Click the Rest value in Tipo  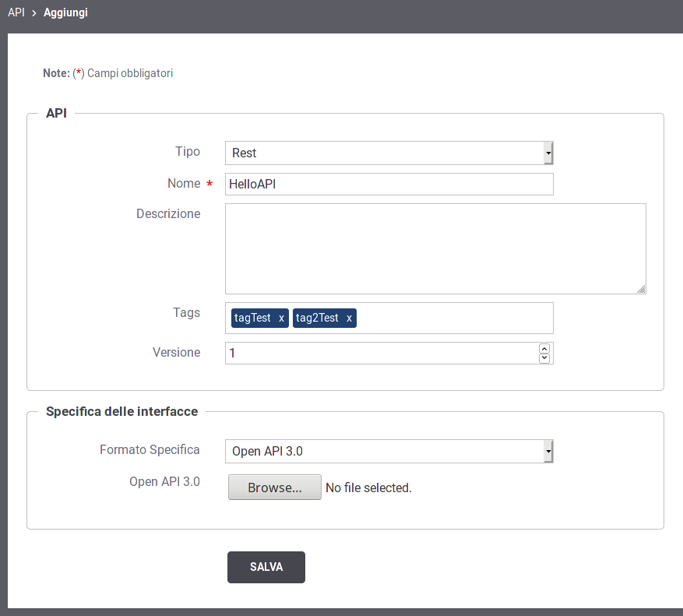click(x=244, y=153)
